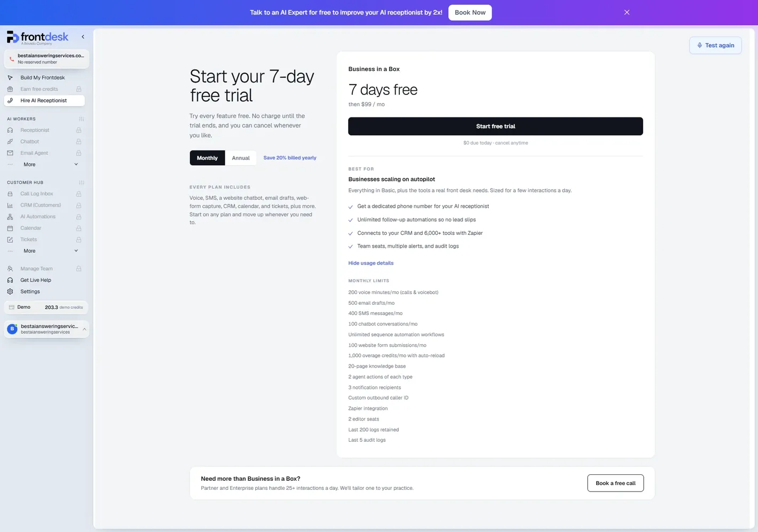This screenshot has height=532, width=758.
Task: Click the edit icon next to Tickets
Action: [x=10, y=240]
